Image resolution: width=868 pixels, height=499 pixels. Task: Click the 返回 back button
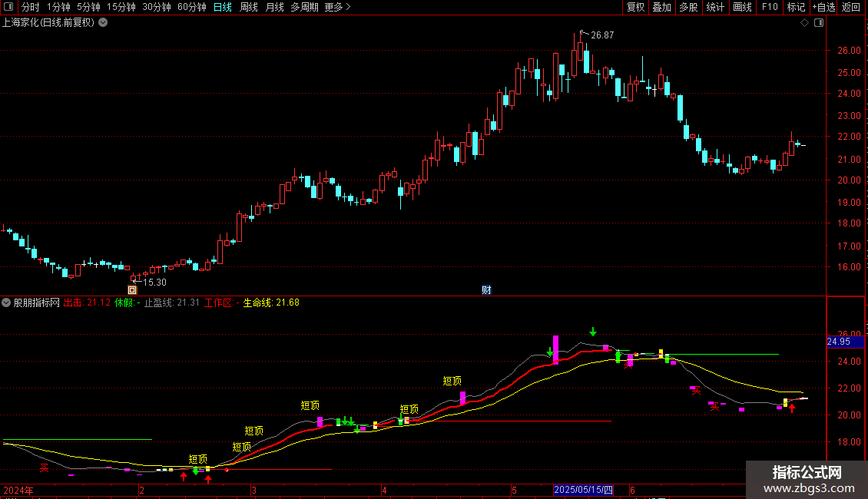(851, 7)
